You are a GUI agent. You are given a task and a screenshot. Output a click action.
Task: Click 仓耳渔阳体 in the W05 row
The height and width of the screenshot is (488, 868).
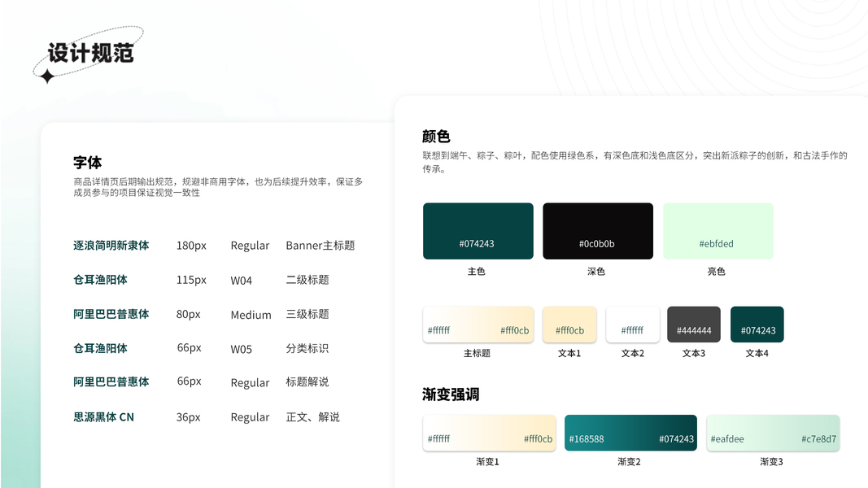pyautogui.click(x=100, y=348)
